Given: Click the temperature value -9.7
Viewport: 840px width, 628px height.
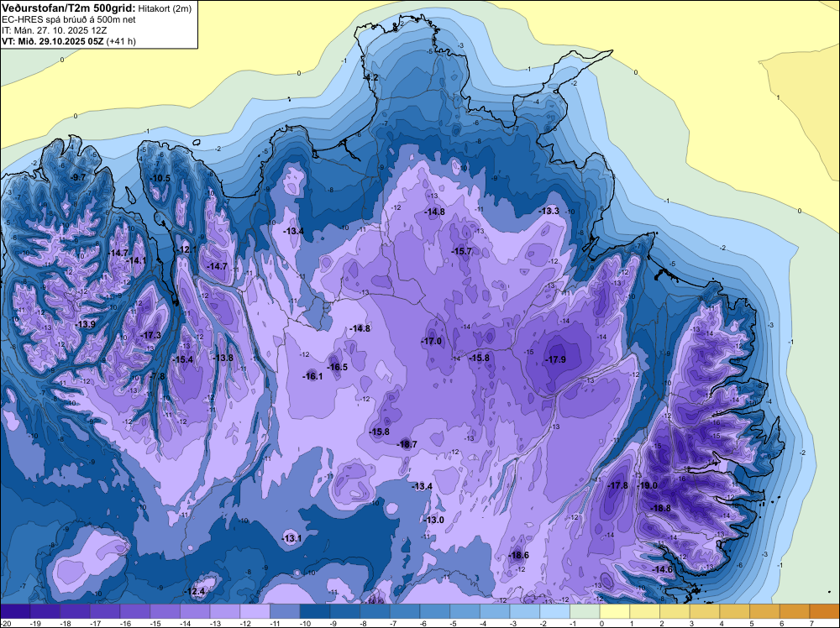Looking at the screenshot, I should point(78,177).
